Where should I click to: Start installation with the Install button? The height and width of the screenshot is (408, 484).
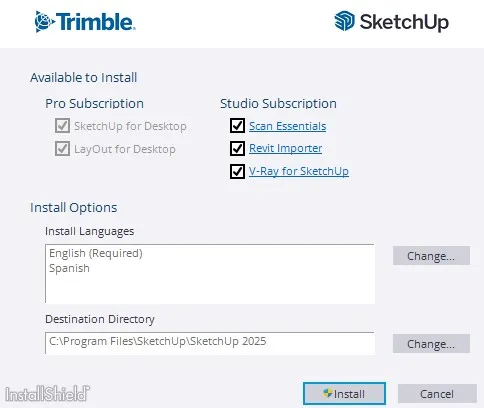pos(344,394)
